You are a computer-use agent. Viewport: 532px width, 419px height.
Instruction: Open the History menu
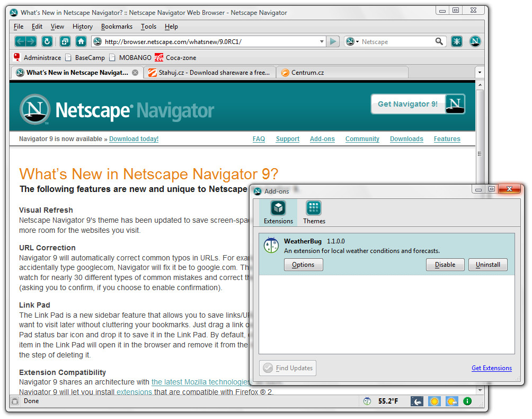click(x=83, y=27)
